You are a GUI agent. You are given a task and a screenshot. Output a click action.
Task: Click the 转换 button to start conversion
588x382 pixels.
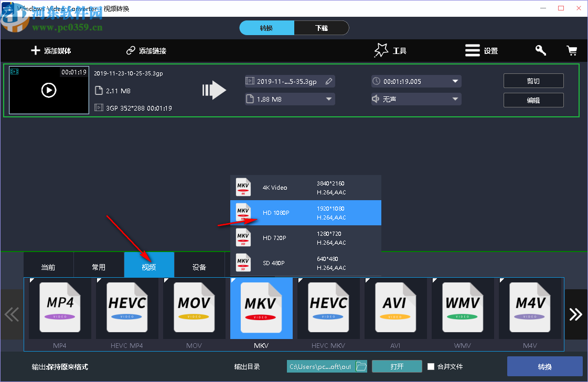click(x=544, y=366)
